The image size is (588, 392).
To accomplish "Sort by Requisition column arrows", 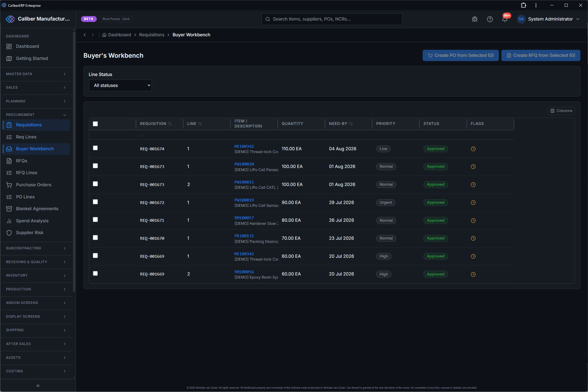I will (170, 124).
